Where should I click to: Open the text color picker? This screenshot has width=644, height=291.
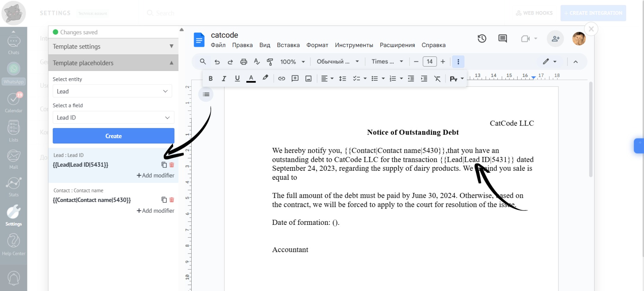251,79
